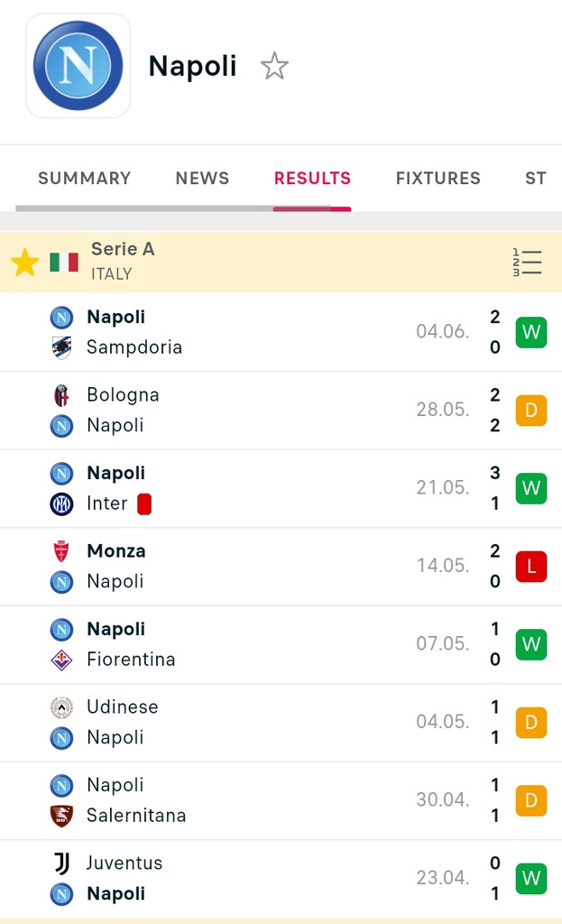
Task: Click the Italy flag icon
Action: coord(64,263)
